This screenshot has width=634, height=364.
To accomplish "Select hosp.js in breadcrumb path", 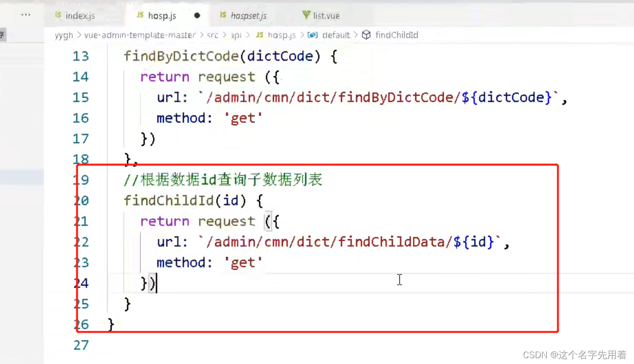I will pyautogui.click(x=281, y=35).
